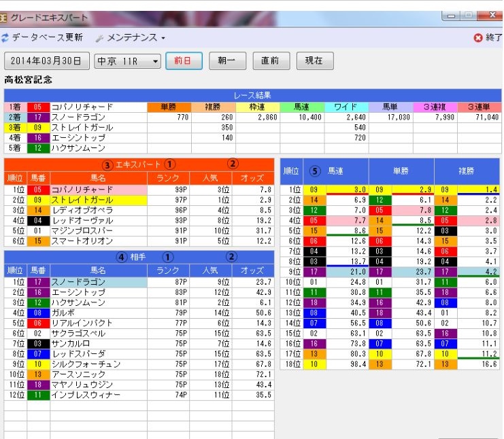Select the 現在 odds button

point(315,60)
